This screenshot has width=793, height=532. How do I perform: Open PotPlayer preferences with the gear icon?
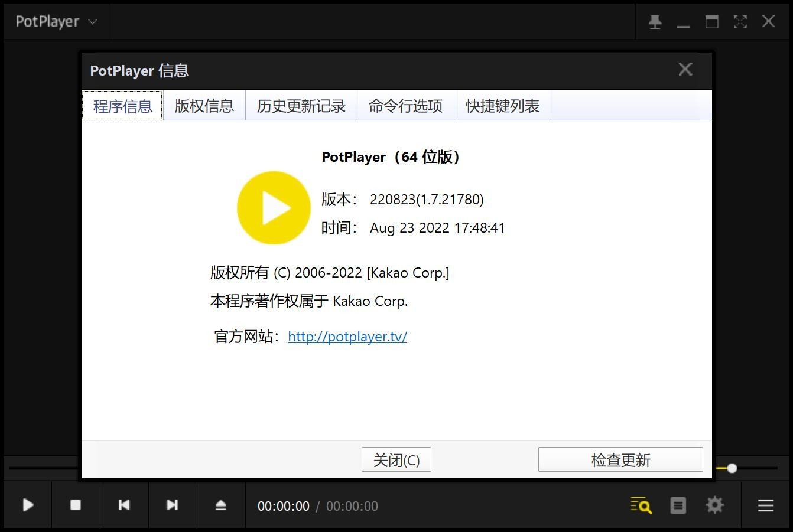point(714,505)
